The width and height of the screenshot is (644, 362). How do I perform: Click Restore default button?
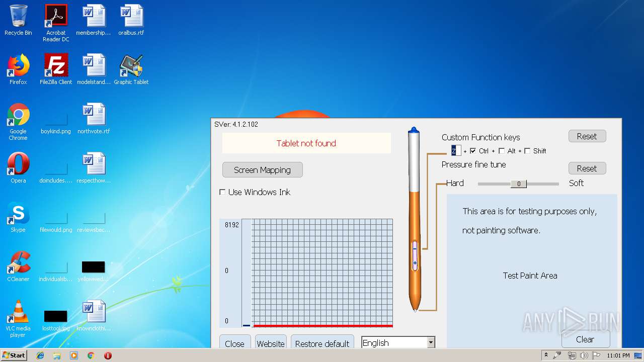coord(323,342)
